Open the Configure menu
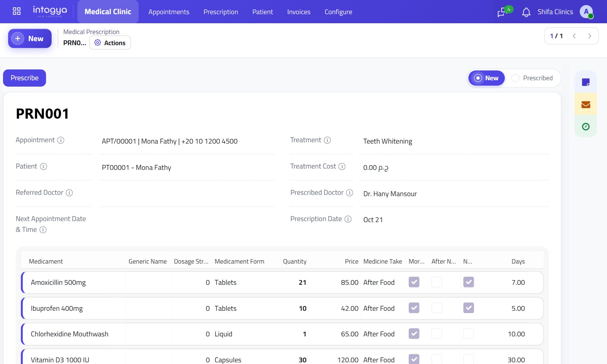This screenshot has width=607, height=364. pos(338,12)
